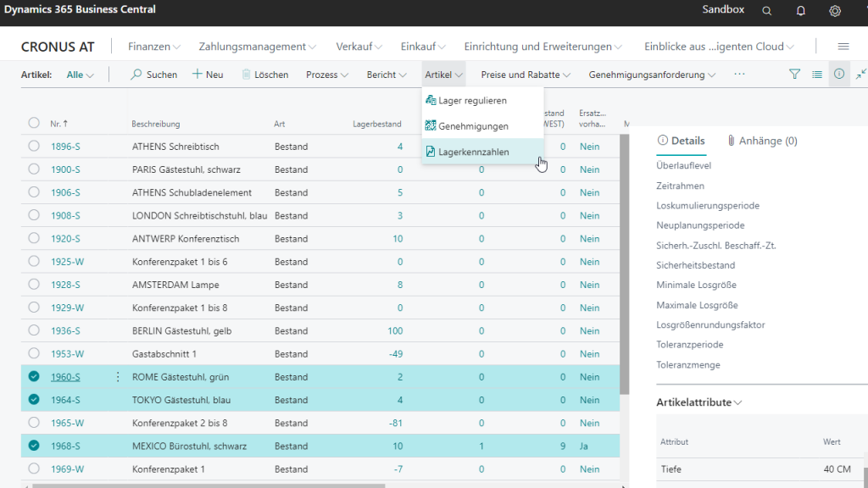Switch to the Anhänge (0) tab
The image size is (868, 488).
(761, 141)
